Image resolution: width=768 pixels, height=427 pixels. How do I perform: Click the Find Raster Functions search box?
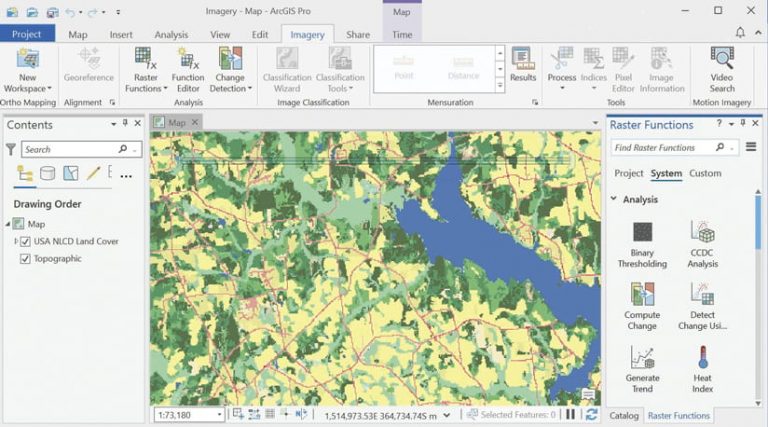point(664,147)
